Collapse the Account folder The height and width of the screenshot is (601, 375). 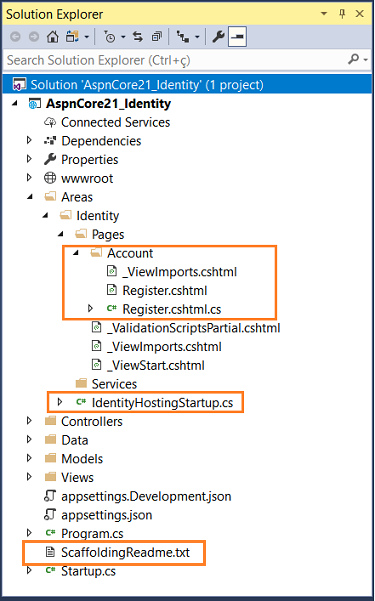pyautogui.click(x=76, y=253)
